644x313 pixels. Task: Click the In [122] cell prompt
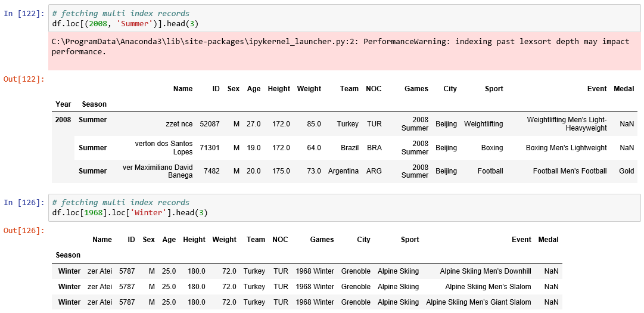click(x=24, y=13)
